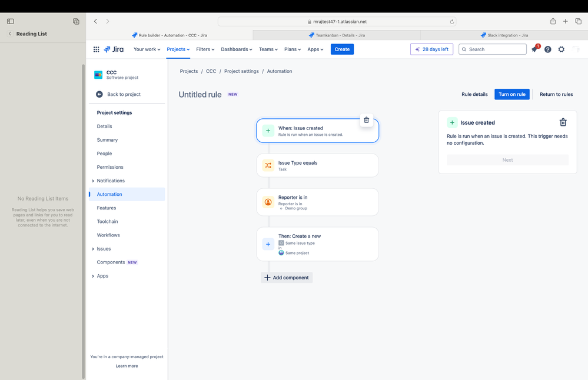Select Automation in project settings sidebar
Screen dimensions: 588x380
point(127,194)
